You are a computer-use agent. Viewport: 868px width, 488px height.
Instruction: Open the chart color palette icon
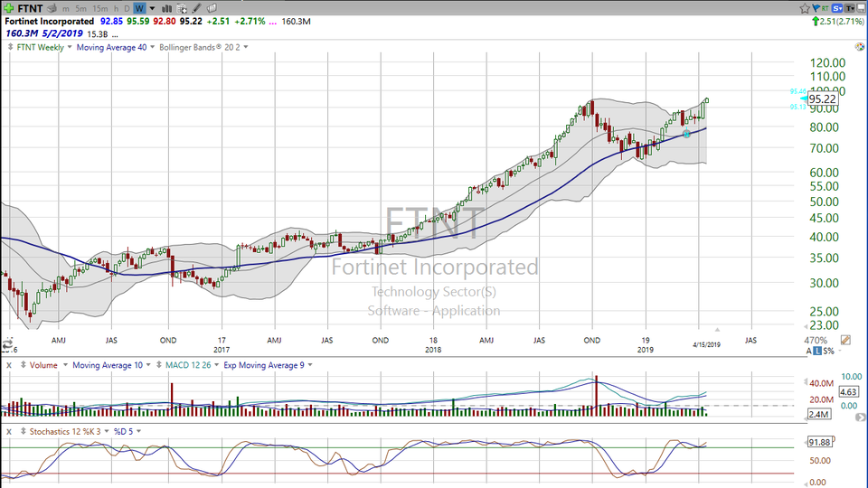pyautogui.click(x=860, y=47)
